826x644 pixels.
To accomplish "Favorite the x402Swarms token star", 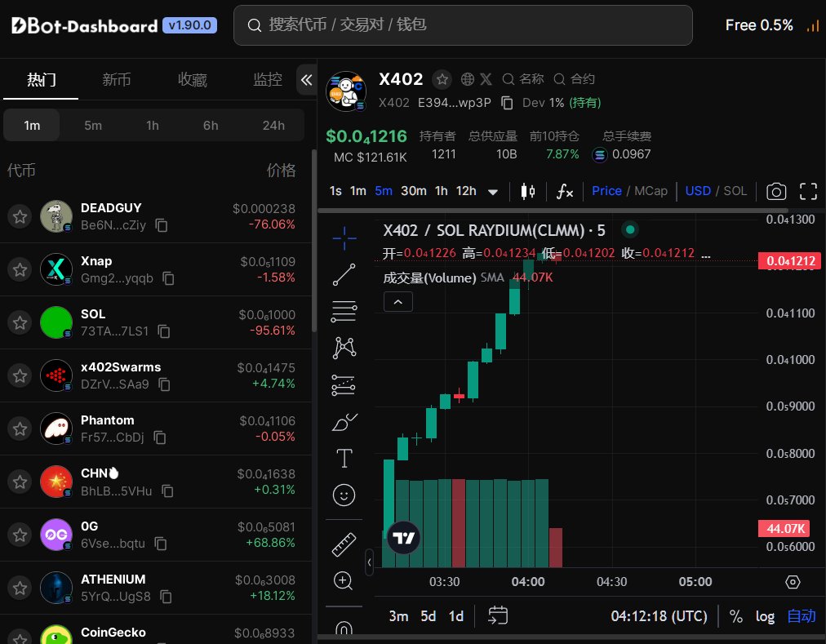I will pos(20,375).
